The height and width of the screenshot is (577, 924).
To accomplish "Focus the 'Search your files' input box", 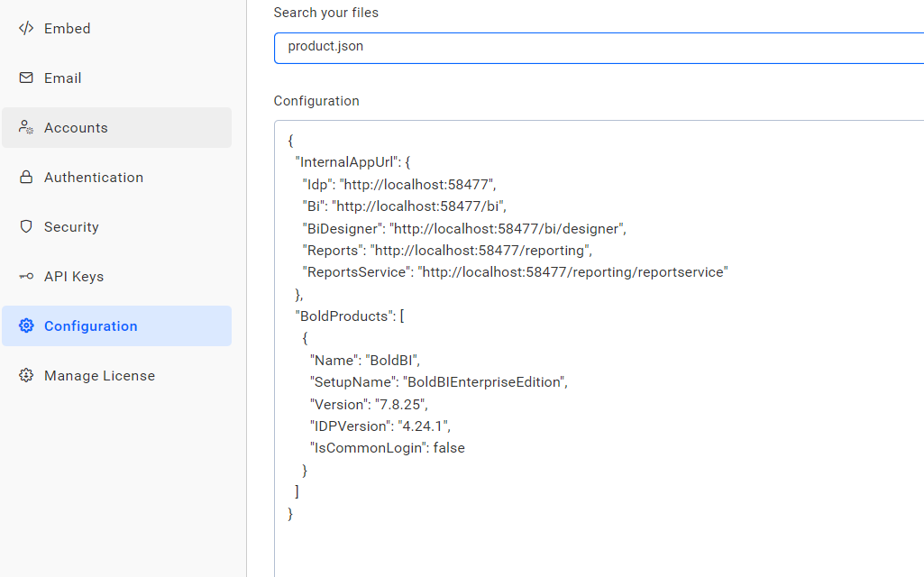I will (595, 47).
